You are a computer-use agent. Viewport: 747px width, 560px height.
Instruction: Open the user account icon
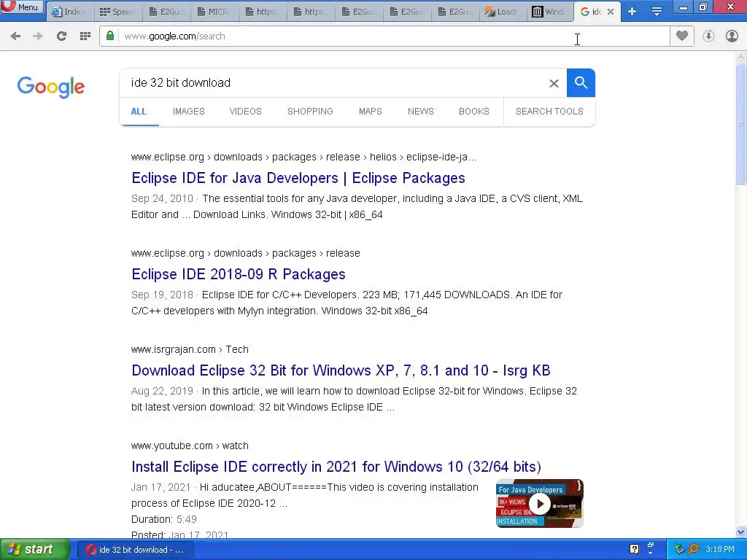732,36
